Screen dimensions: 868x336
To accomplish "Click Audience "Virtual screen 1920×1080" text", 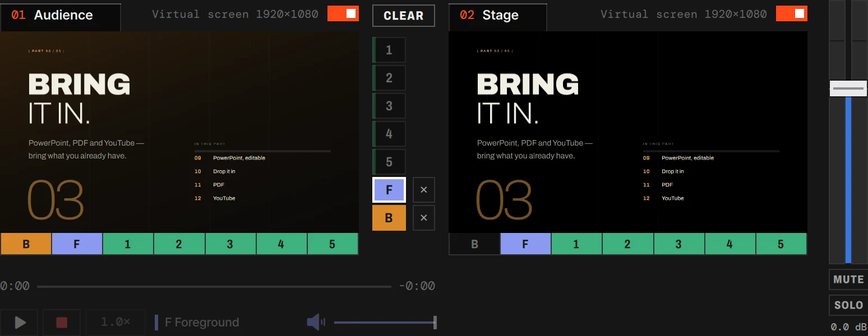I will click(x=236, y=14).
